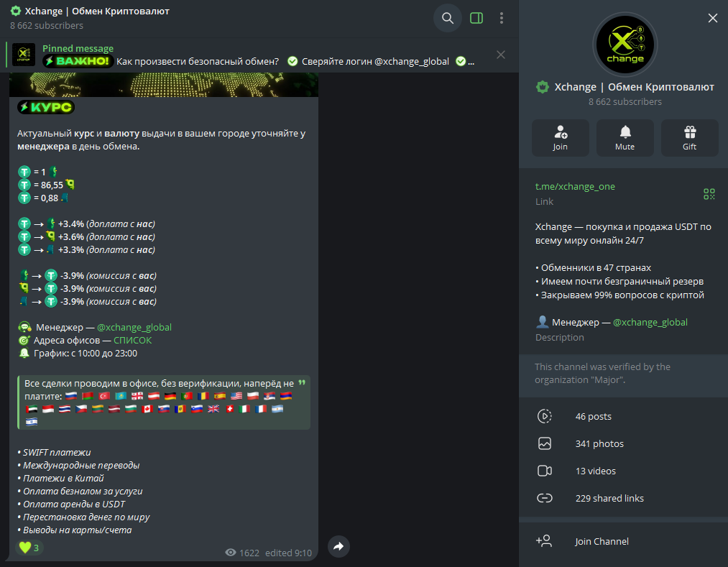Click the Pinned message title
728x567 pixels.
tap(78, 48)
